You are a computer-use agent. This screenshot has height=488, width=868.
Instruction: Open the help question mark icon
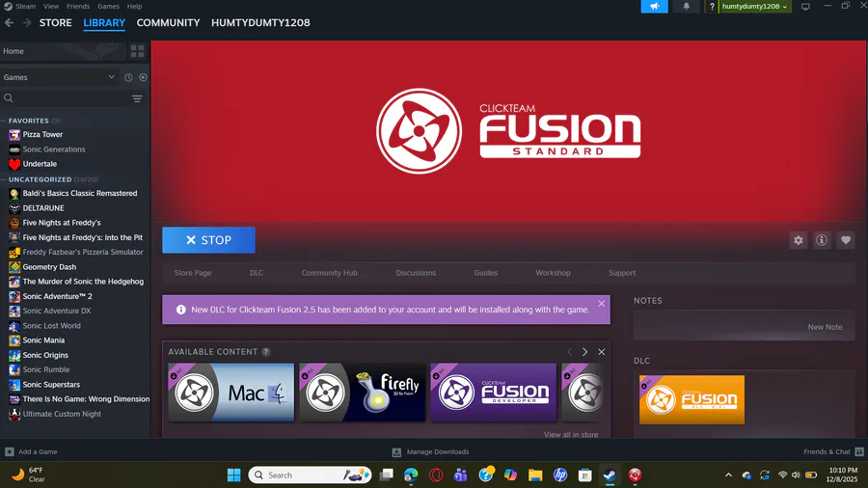pos(712,7)
